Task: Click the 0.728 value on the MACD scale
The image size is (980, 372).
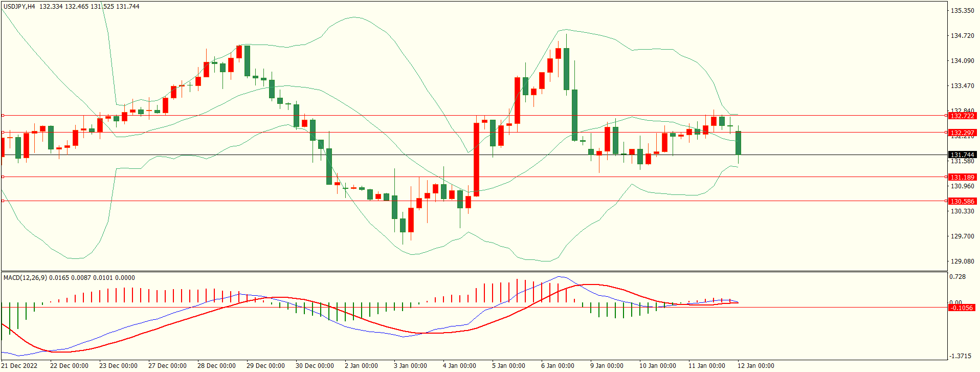Action: pyautogui.click(x=957, y=277)
